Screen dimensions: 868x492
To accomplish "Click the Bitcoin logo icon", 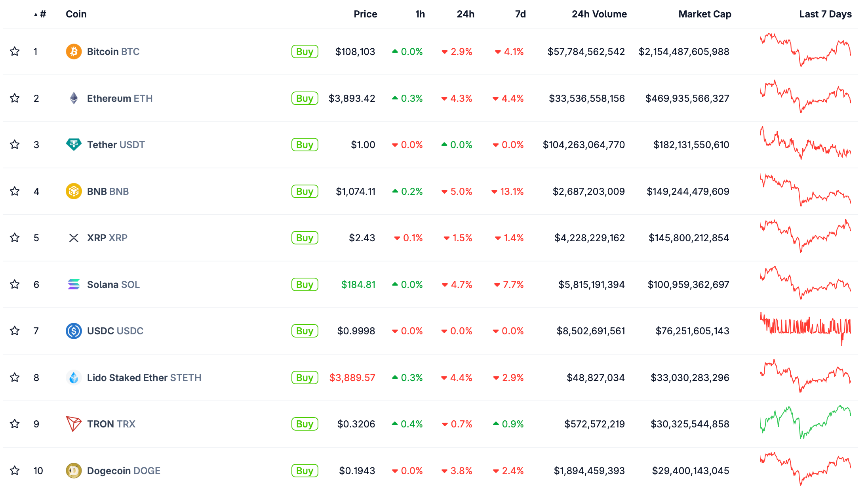I will click(74, 51).
